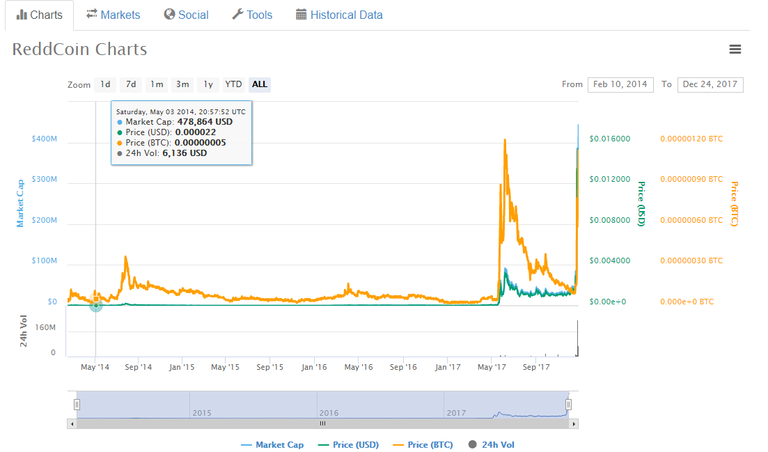Open the Tools tab
Screen dimensions: 768x452
click(252, 15)
